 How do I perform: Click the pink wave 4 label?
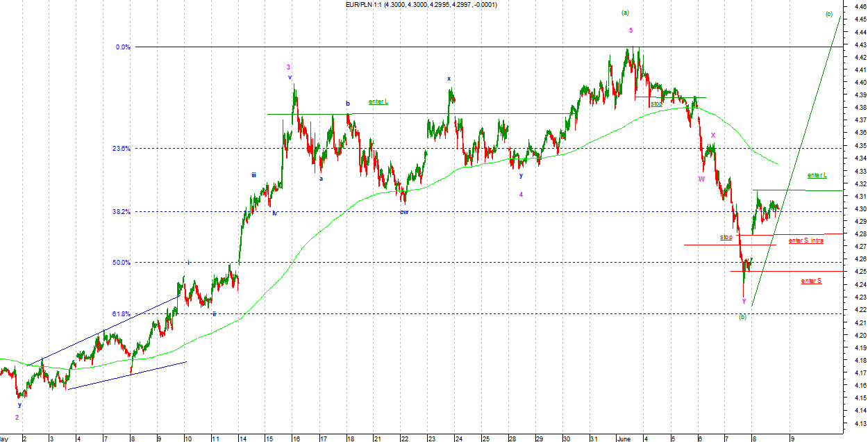(x=521, y=195)
